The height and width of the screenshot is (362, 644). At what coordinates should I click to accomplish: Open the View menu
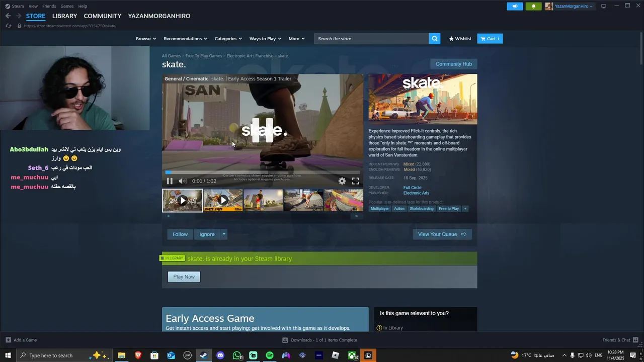pos(33,6)
